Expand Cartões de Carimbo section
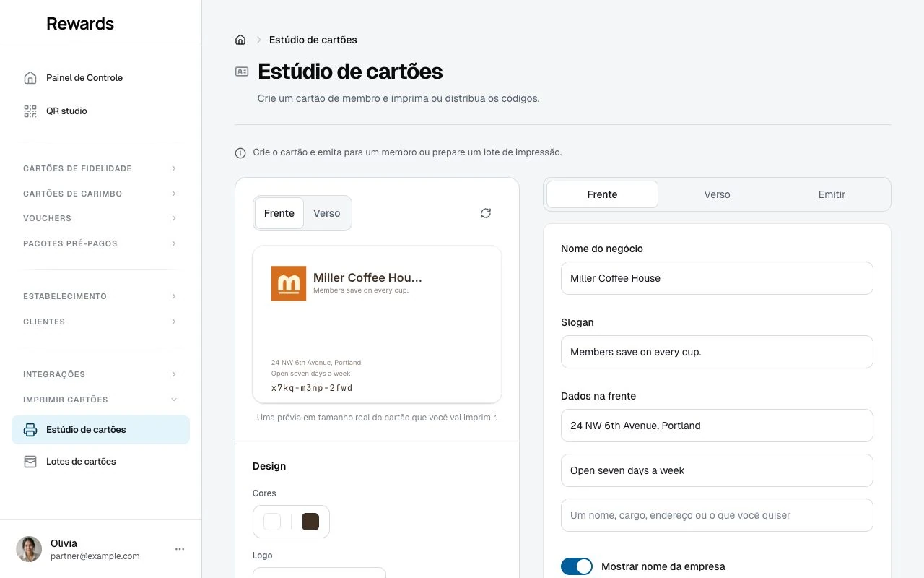This screenshot has width=924, height=578. [x=100, y=194]
